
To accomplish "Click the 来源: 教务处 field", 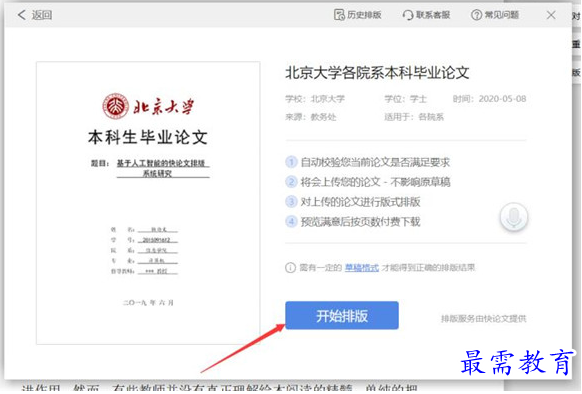I will coord(310,117).
